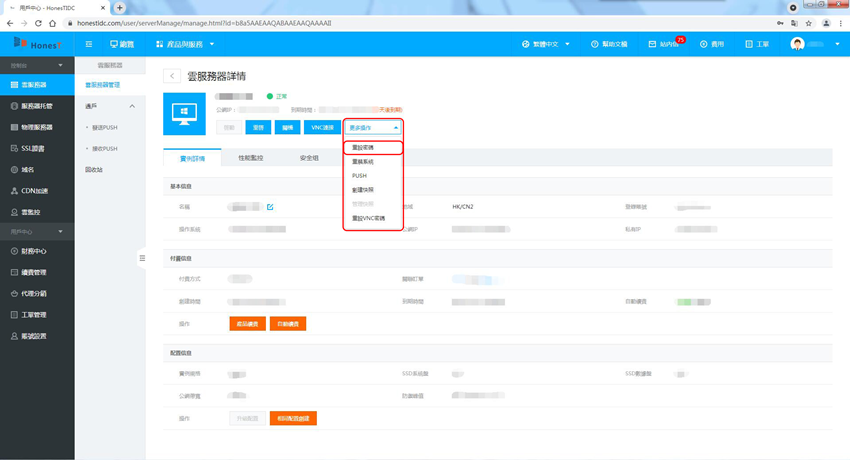Open 代理分銷 in the sidebar
Image resolution: width=850 pixels, height=460 pixels.
click(x=37, y=294)
